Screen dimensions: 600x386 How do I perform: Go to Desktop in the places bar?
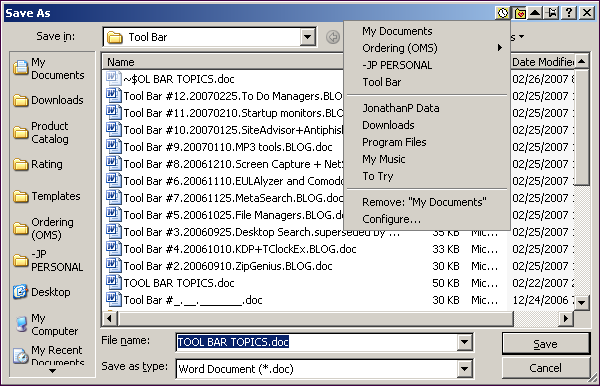pyautogui.click(x=42, y=292)
